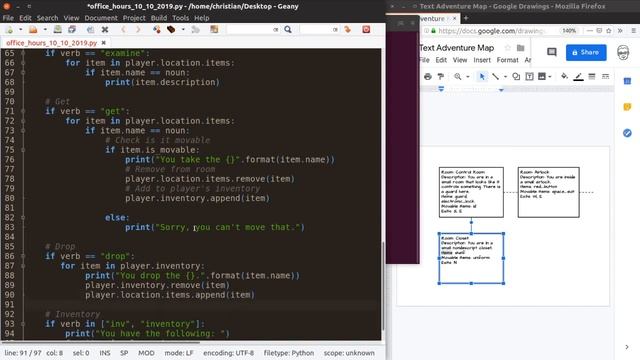640x360 pixels.
Task: Move drawing using the folder icon
Action: tap(520, 48)
